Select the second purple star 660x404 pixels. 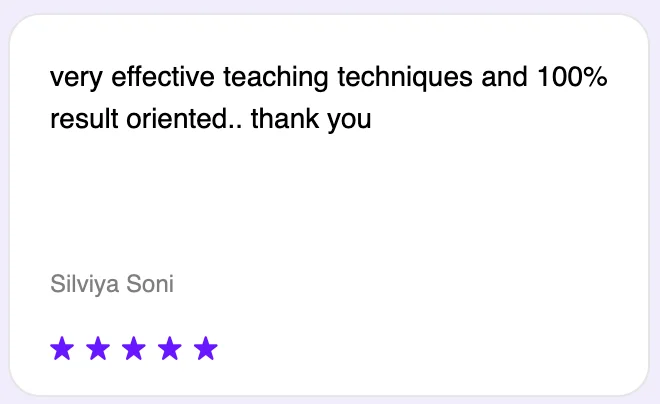point(98,348)
